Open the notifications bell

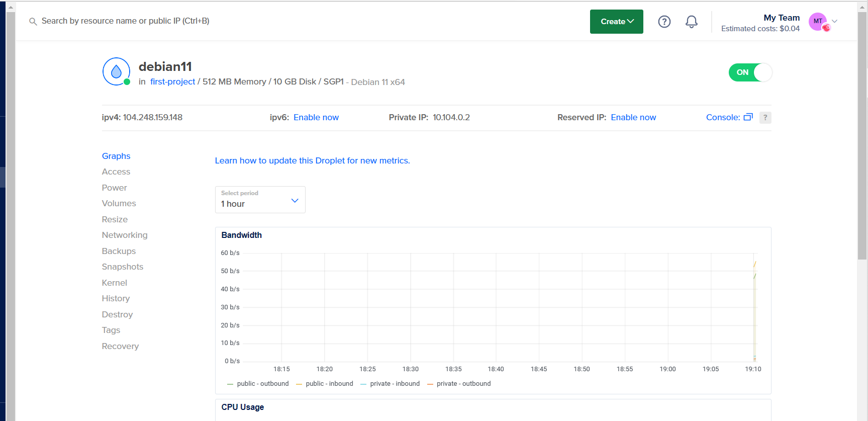[x=692, y=22]
